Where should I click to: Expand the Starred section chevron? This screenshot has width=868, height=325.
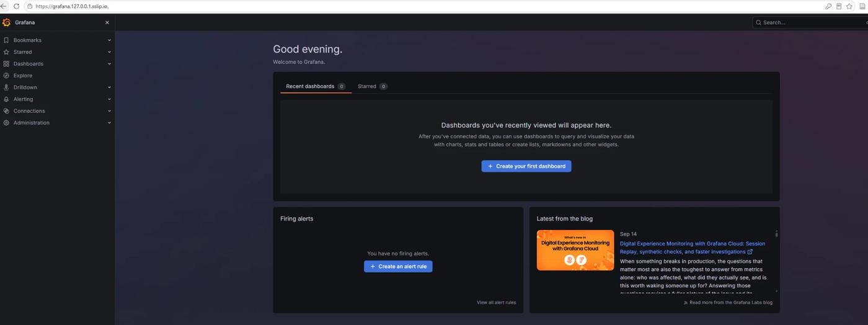coord(109,52)
